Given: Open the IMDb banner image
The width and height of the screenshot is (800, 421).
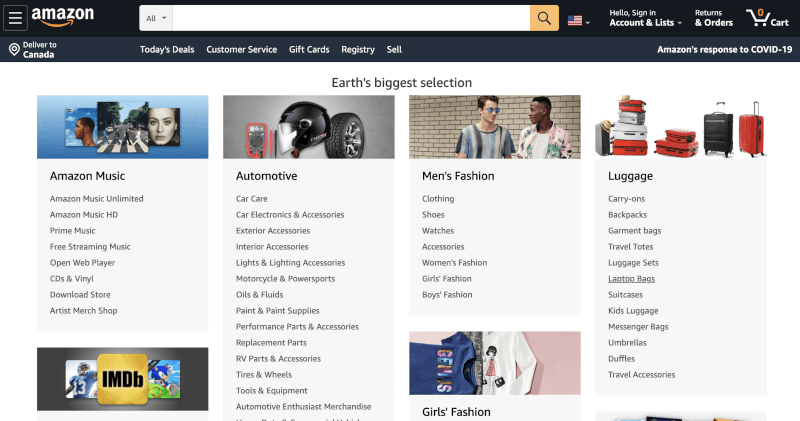Looking at the screenshot, I should (x=122, y=379).
